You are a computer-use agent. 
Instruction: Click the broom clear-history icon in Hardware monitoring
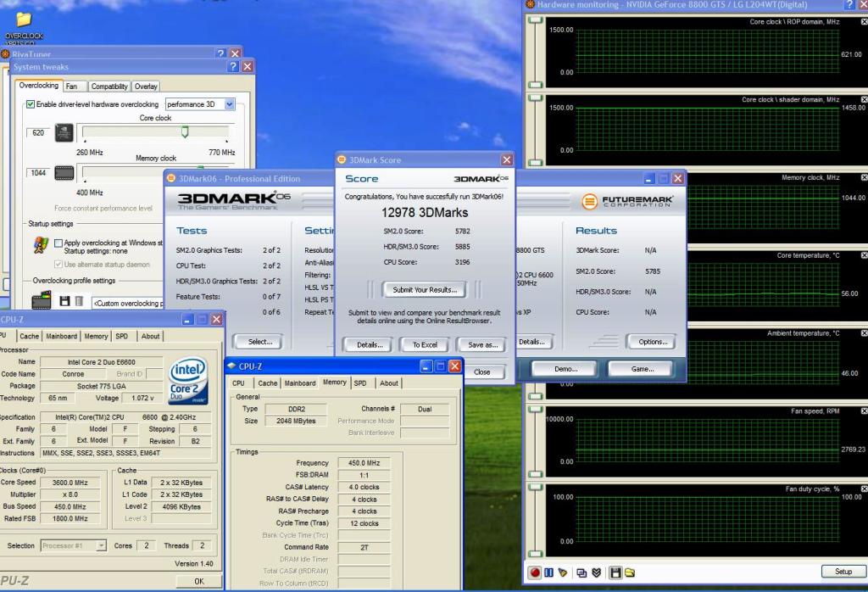(x=563, y=572)
